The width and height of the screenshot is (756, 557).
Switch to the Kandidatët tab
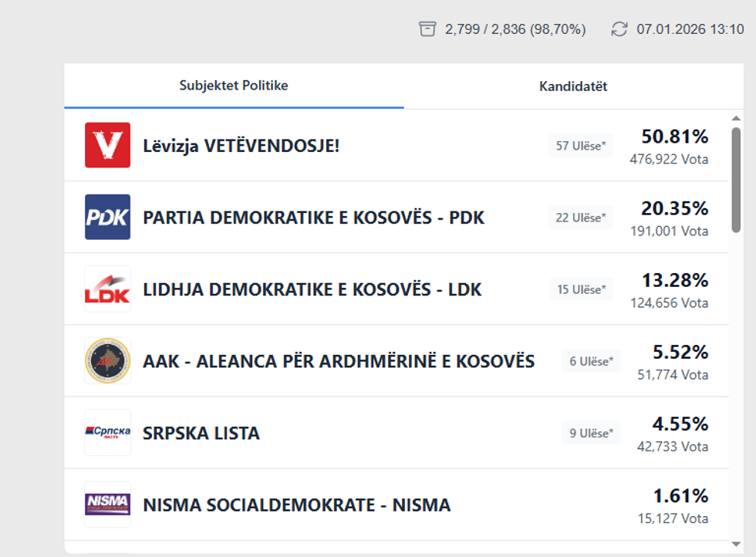point(573,86)
